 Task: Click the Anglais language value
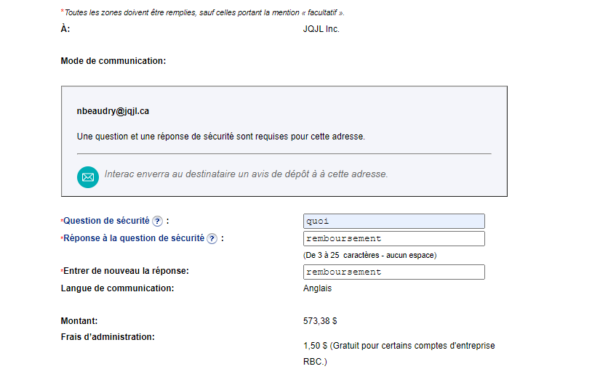[317, 288]
